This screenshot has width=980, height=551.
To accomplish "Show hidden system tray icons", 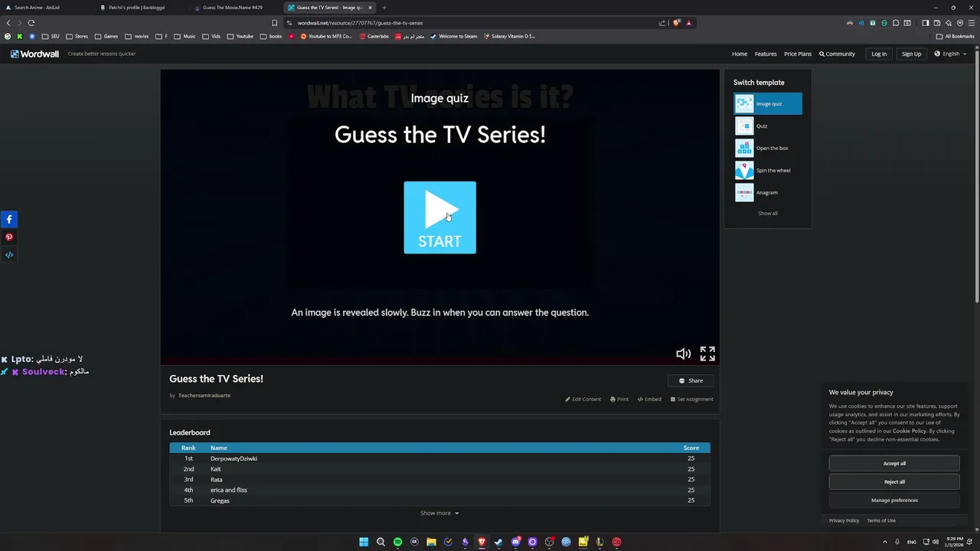I will 885,542.
